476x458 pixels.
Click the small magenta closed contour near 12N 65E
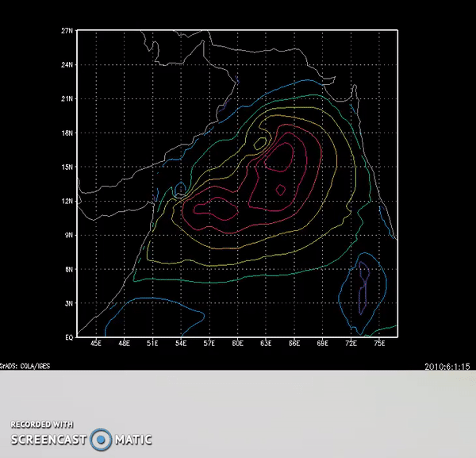281,190
